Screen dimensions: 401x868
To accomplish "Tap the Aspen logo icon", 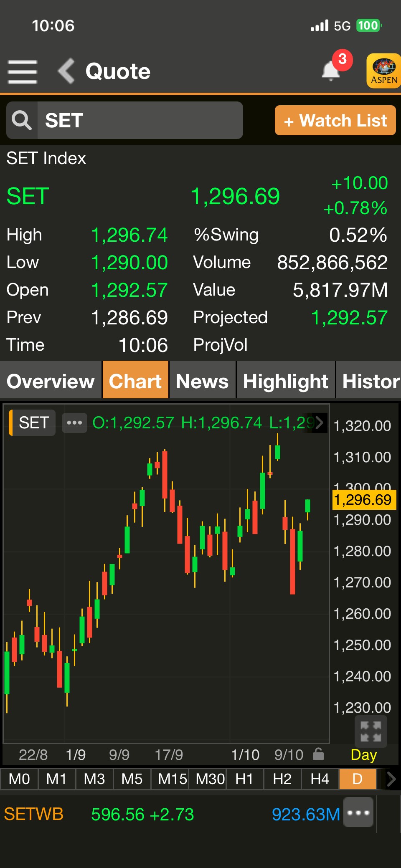I will point(383,71).
